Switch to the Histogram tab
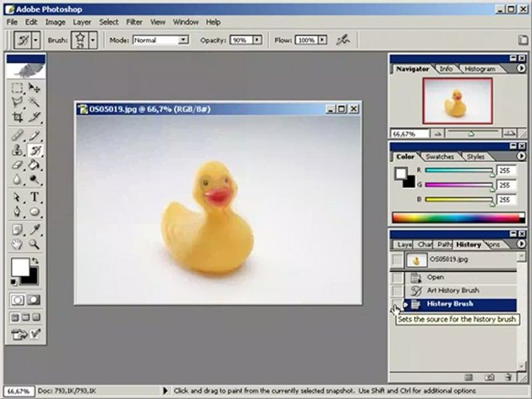Viewport: 532px width, 399px height. (x=480, y=69)
